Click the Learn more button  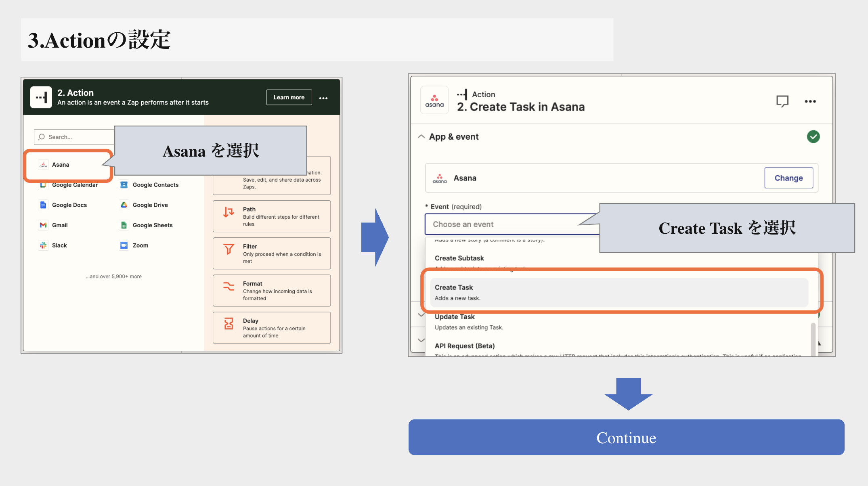point(289,97)
